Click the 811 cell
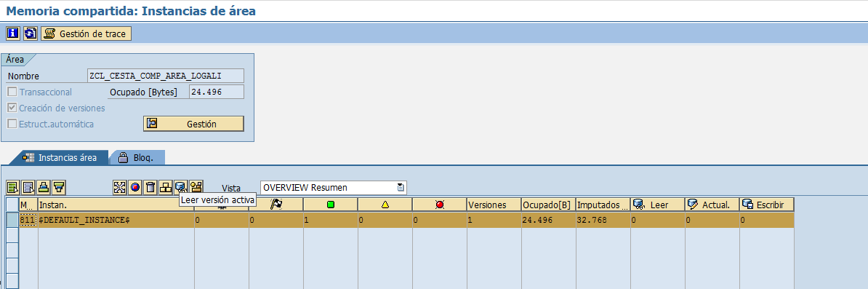The height and width of the screenshot is (289, 868). tap(28, 220)
